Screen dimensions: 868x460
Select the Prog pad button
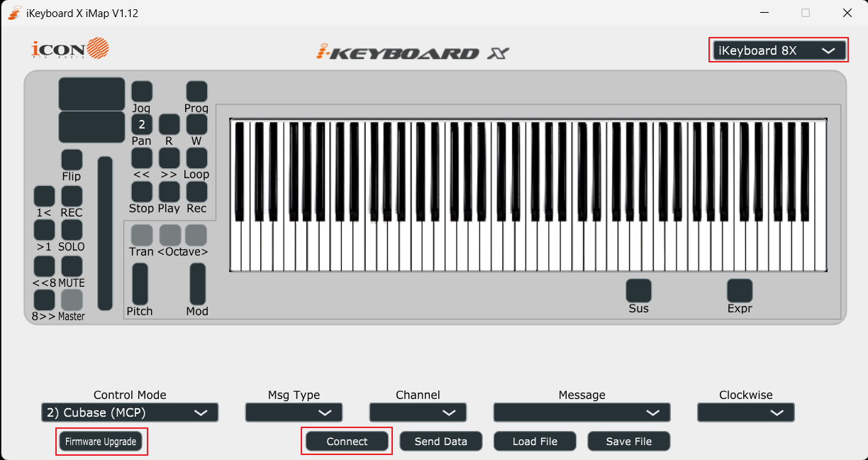196,92
